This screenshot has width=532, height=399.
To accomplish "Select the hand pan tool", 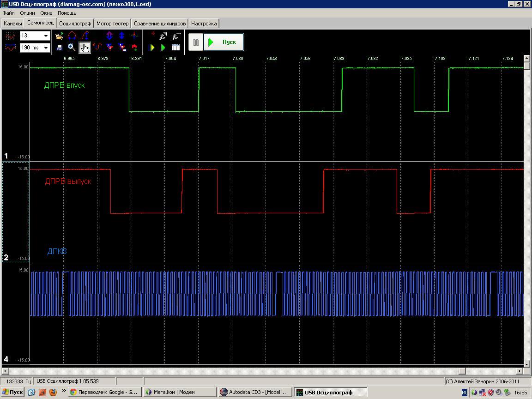I will pyautogui.click(x=85, y=48).
